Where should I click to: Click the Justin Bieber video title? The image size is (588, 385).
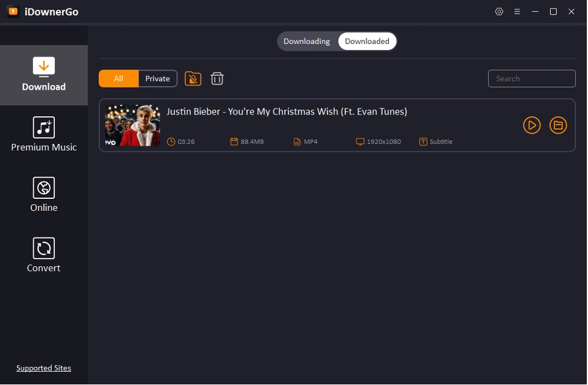tap(287, 111)
